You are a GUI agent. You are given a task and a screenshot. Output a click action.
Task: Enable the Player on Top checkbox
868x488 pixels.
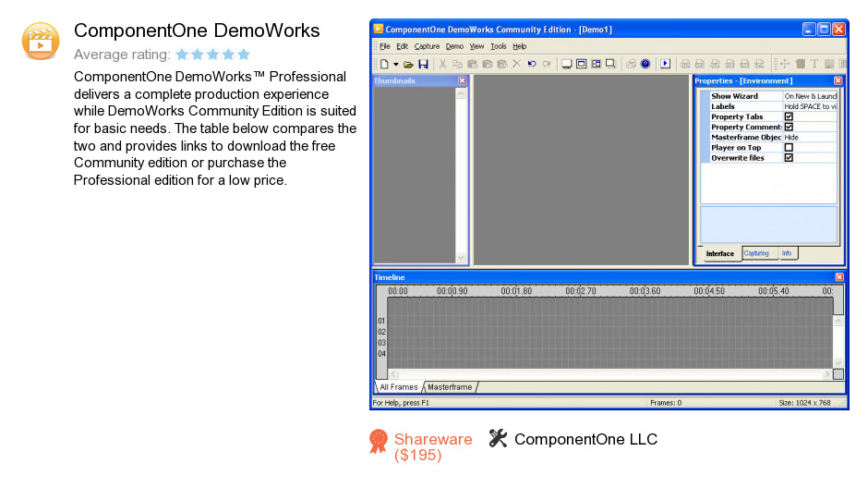789,147
